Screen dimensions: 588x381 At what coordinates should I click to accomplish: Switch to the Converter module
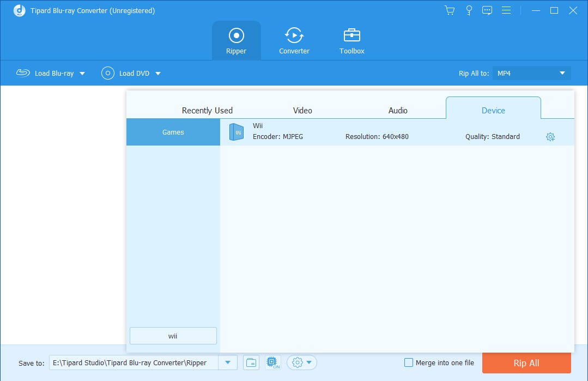[x=294, y=40]
